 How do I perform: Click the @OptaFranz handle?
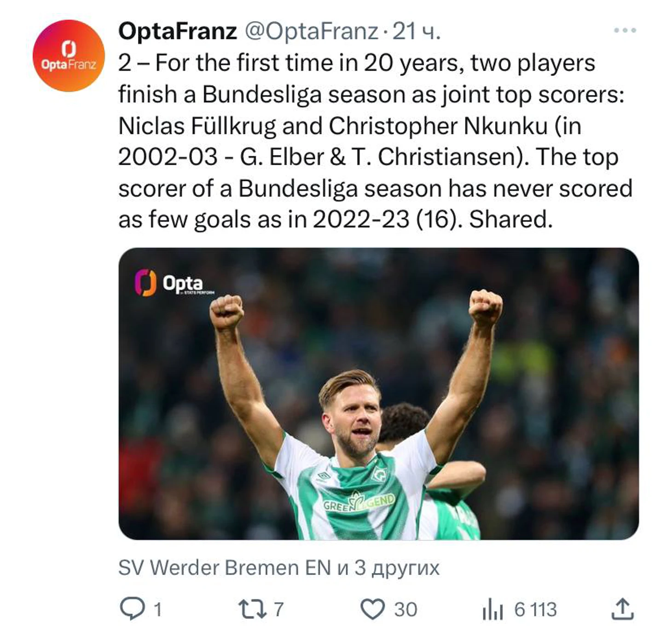pyautogui.click(x=311, y=31)
